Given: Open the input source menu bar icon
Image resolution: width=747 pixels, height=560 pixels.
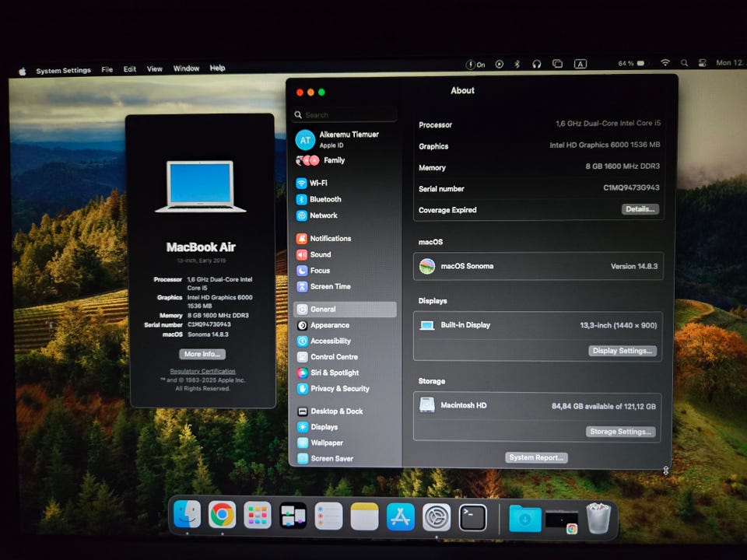Looking at the screenshot, I should (580, 64).
